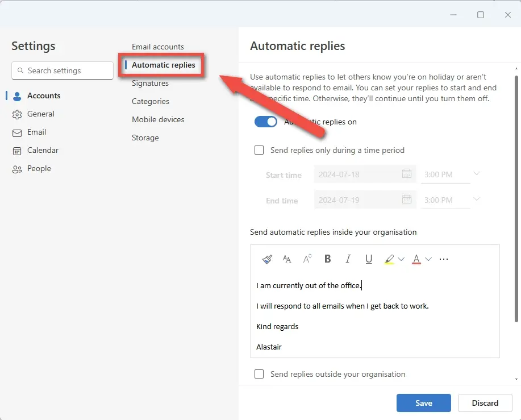The height and width of the screenshot is (420, 521).
Task: Select the Calendar settings category
Action: click(43, 150)
